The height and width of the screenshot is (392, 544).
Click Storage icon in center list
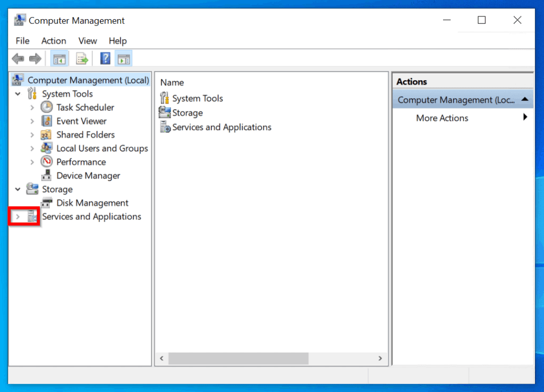pos(165,113)
